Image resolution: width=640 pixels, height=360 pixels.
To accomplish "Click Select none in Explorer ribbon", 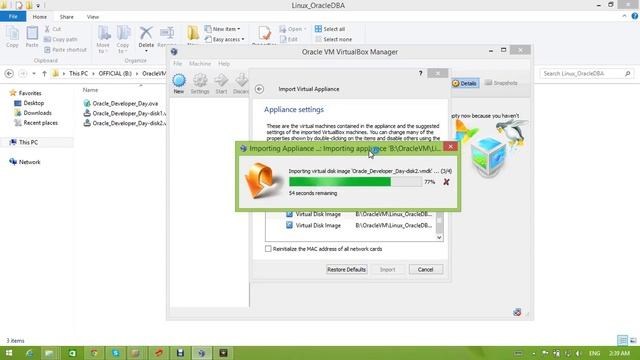I will pos(333,39).
